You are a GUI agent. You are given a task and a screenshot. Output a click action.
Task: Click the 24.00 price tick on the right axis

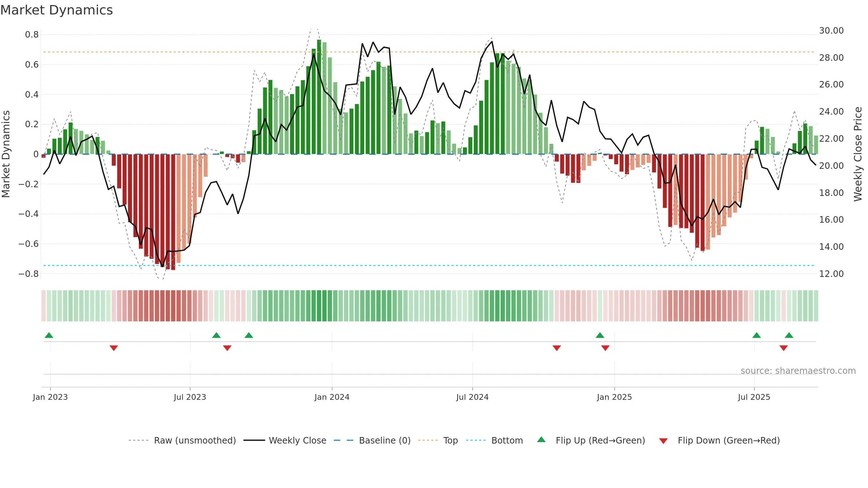831,112
